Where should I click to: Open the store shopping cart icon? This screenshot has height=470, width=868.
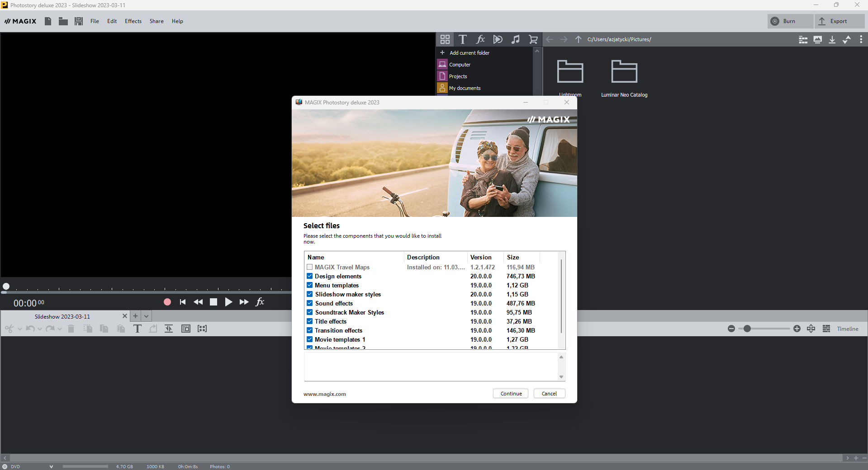(533, 39)
